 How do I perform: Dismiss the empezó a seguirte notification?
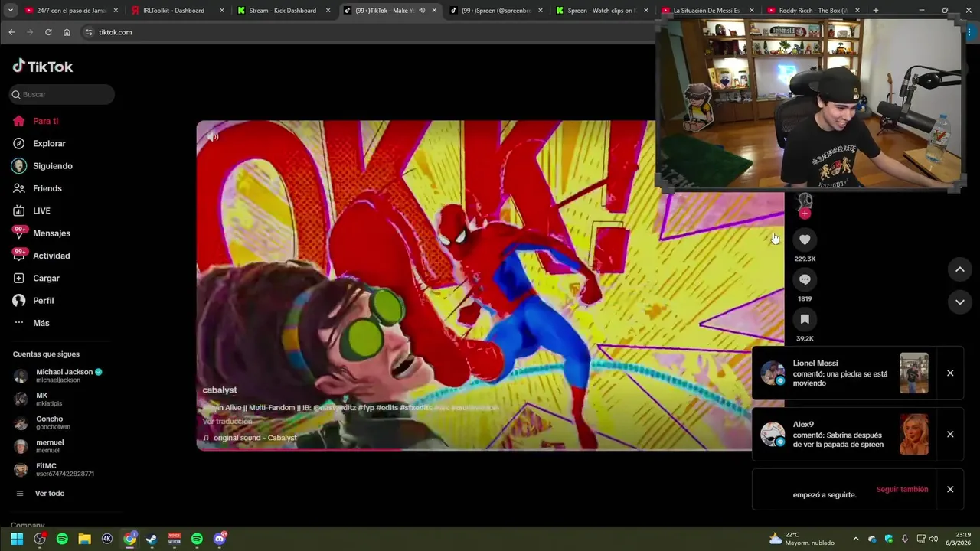tap(950, 490)
